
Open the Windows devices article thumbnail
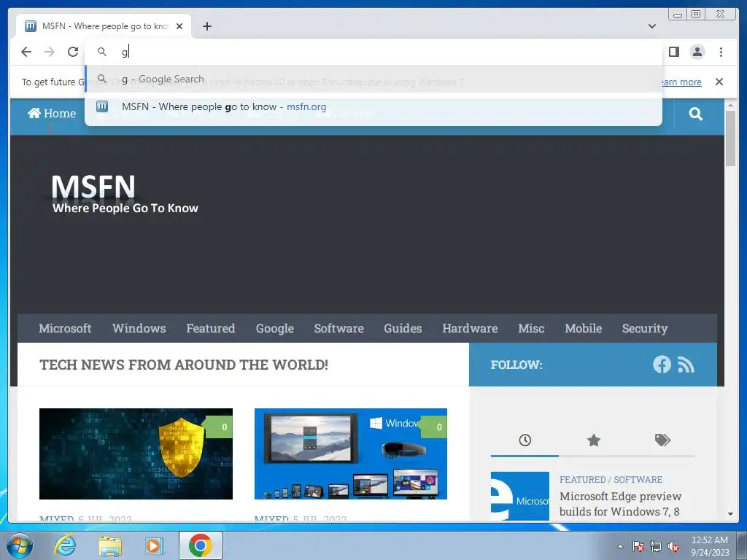click(x=351, y=454)
